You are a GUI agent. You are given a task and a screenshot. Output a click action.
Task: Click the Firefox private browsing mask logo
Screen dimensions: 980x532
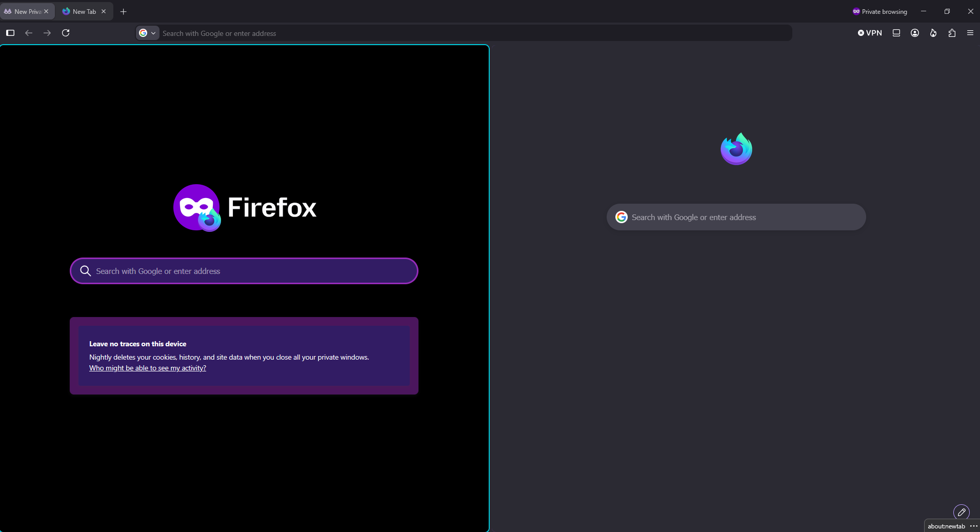[197, 208]
